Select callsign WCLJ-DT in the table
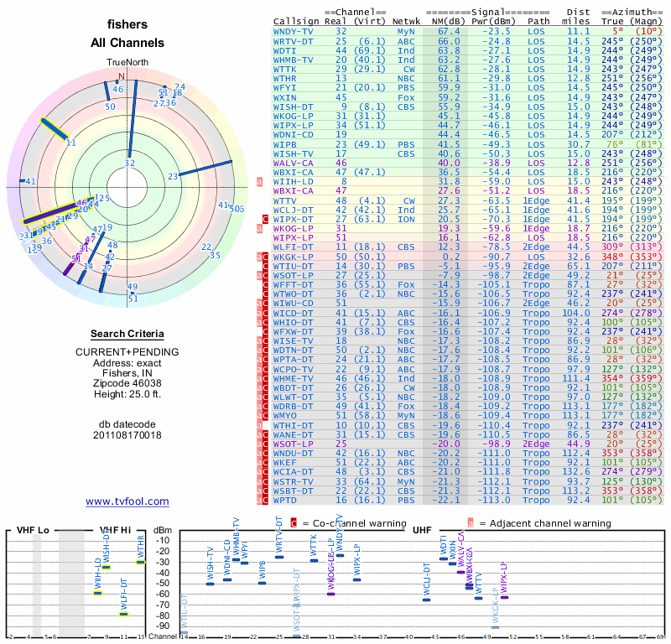This screenshot has height=644, width=671. pos(293,210)
